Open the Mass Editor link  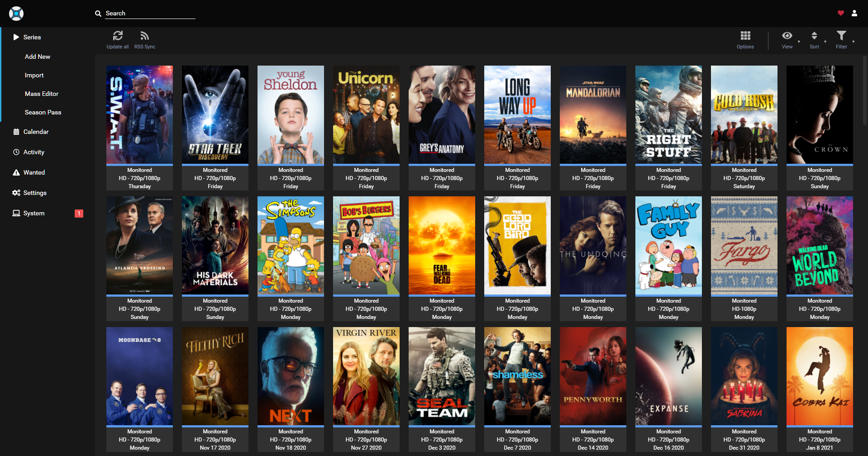[42, 94]
